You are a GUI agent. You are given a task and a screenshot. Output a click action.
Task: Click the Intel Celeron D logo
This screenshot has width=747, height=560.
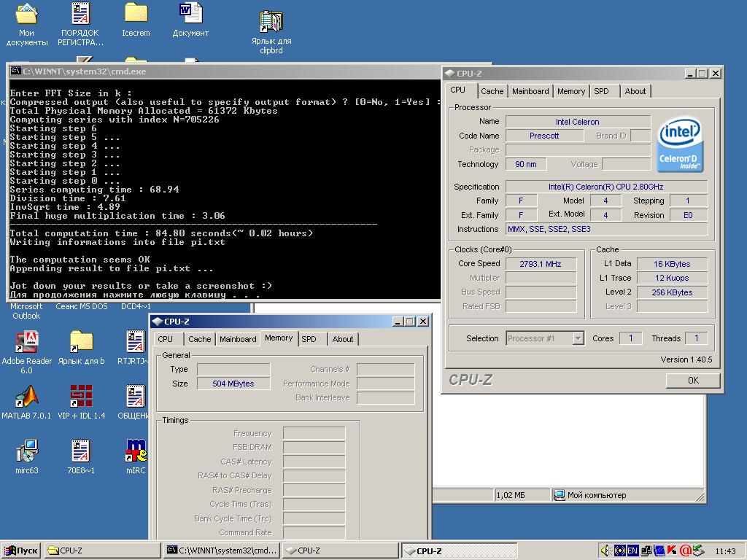click(679, 145)
